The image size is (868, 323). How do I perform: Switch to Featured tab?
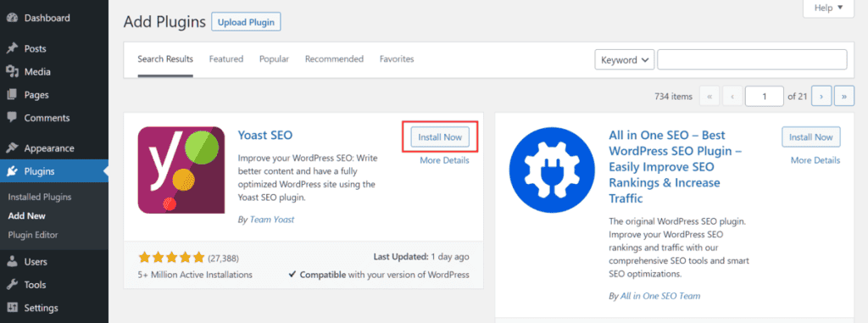tap(225, 58)
